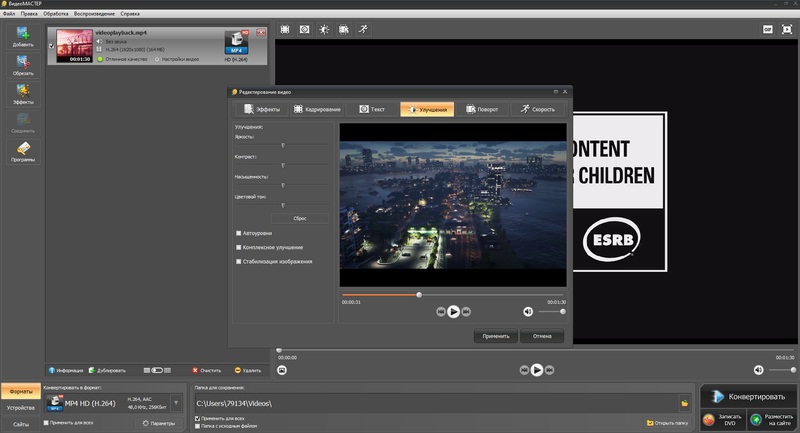The image size is (800, 433).
Task: Toggle the list view switch in file toolbar
Action: (157, 370)
